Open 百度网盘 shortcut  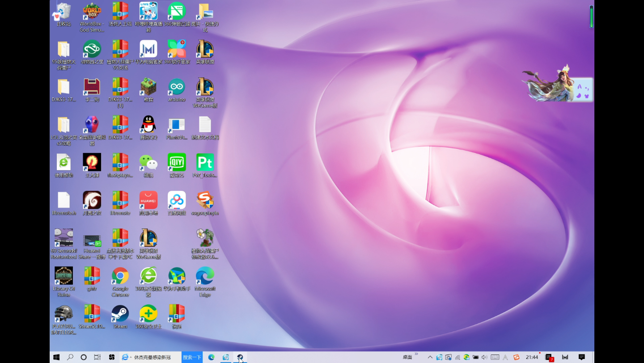click(x=177, y=203)
